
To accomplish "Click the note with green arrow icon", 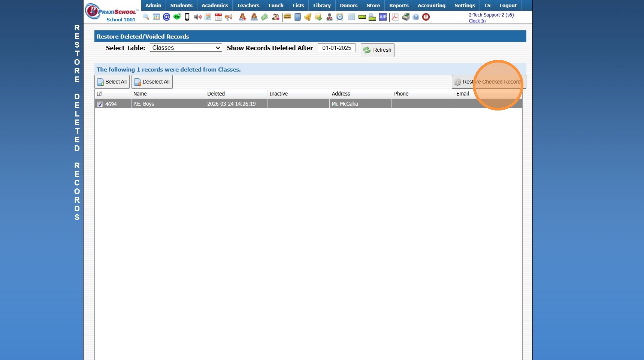I will (x=318, y=17).
